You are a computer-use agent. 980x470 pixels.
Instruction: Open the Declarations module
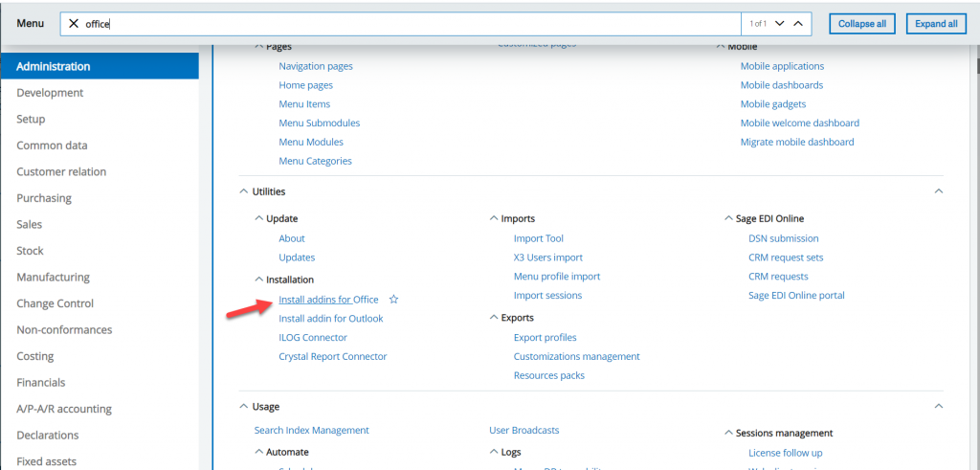[48, 435]
